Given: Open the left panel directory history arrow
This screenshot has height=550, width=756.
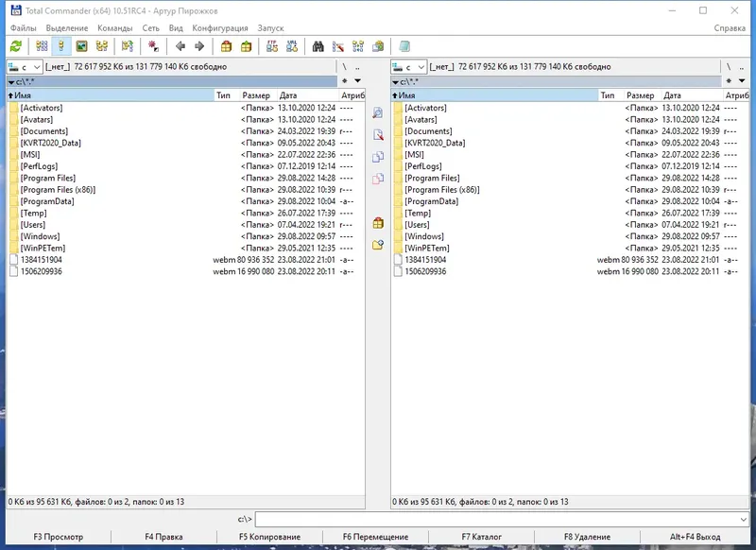Looking at the screenshot, I should pos(358,81).
